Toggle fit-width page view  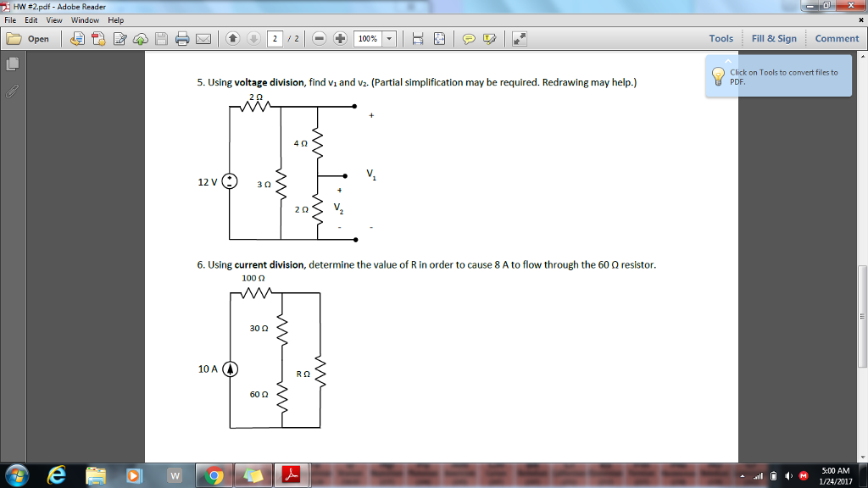417,38
